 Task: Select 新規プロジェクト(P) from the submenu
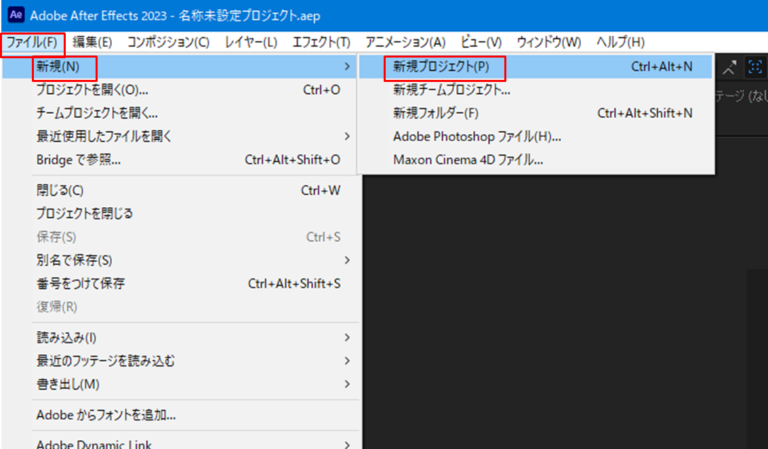[x=441, y=67]
